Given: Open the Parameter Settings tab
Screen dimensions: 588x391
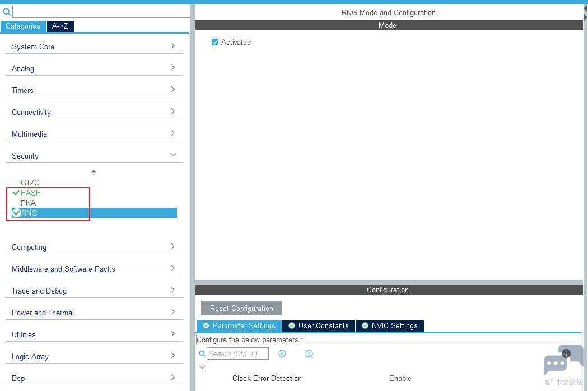Looking at the screenshot, I should pyautogui.click(x=239, y=325).
